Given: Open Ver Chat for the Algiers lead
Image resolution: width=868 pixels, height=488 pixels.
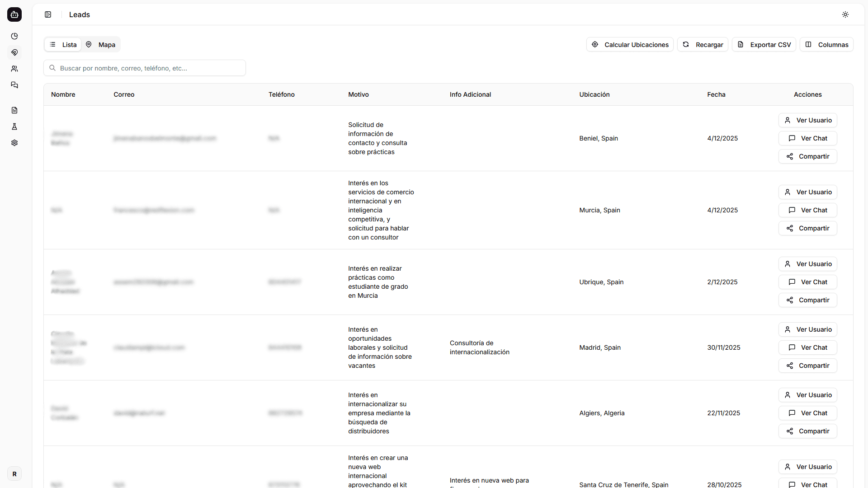Looking at the screenshot, I should point(807,413).
